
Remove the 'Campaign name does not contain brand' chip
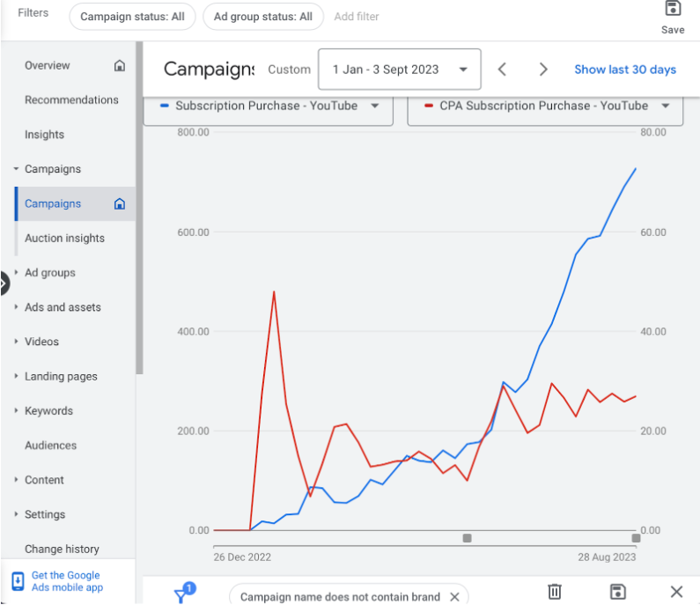tap(454, 596)
